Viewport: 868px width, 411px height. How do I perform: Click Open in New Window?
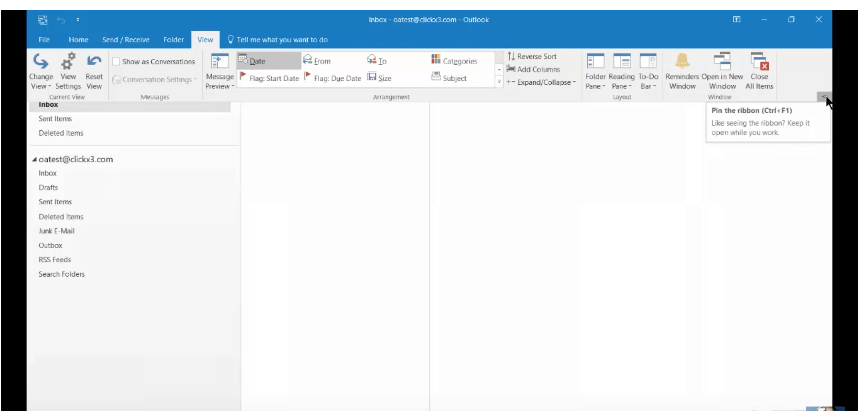coord(722,71)
